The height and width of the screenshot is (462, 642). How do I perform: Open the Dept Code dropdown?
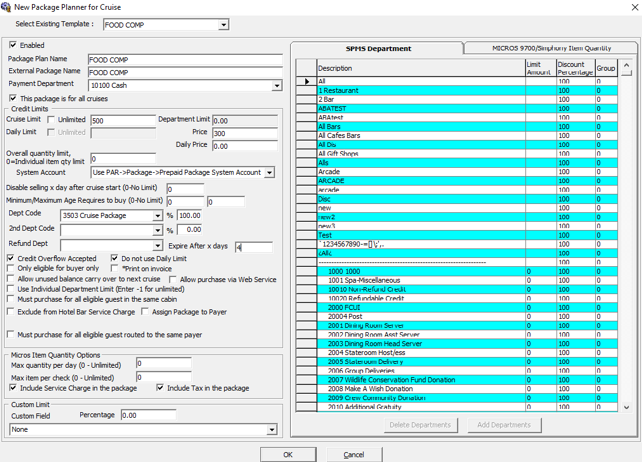click(x=157, y=215)
